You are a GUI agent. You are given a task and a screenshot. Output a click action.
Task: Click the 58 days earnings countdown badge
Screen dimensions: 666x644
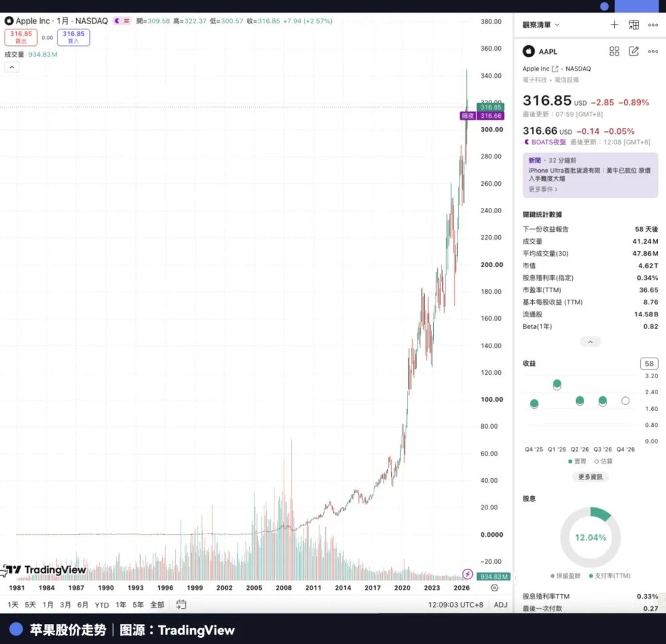[649, 364]
